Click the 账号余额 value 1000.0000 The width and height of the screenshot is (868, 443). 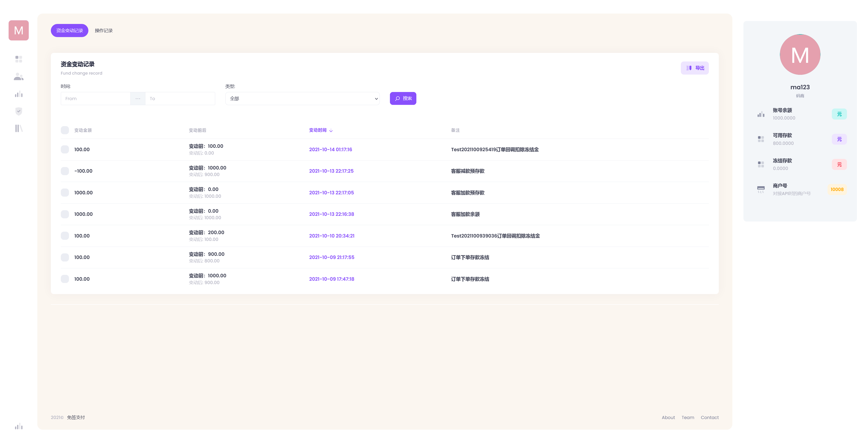[x=784, y=118]
